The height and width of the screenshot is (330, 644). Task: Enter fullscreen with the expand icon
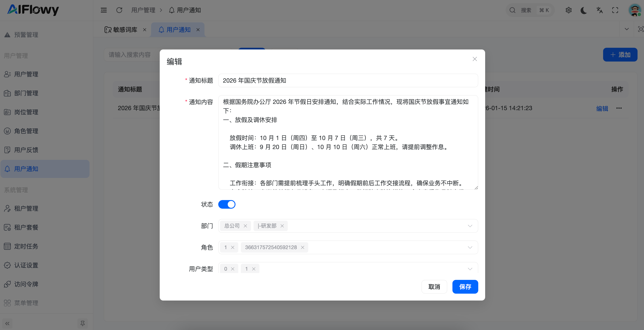click(615, 10)
